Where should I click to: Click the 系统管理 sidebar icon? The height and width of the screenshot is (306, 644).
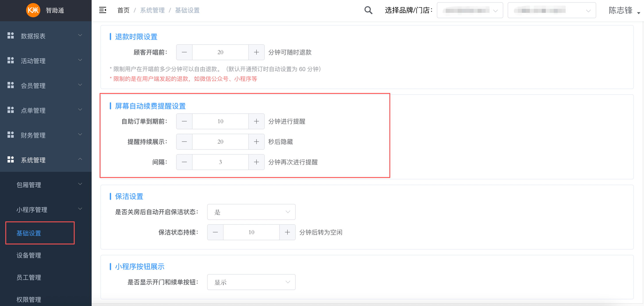point(10,159)
